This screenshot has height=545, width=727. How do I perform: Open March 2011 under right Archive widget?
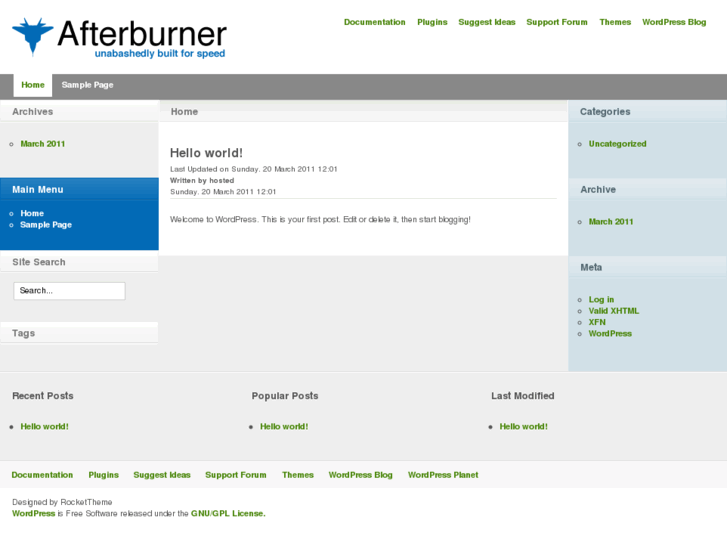point(611,222)
